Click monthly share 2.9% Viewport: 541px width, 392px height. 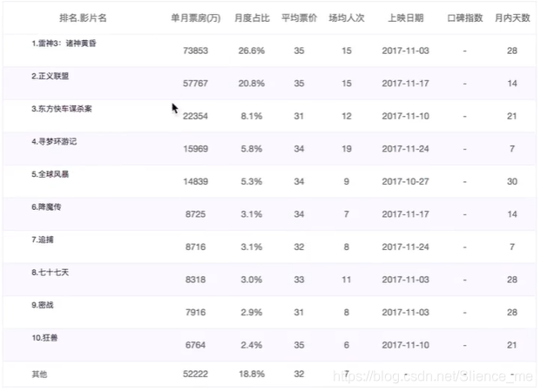click(x=252, y=312)
